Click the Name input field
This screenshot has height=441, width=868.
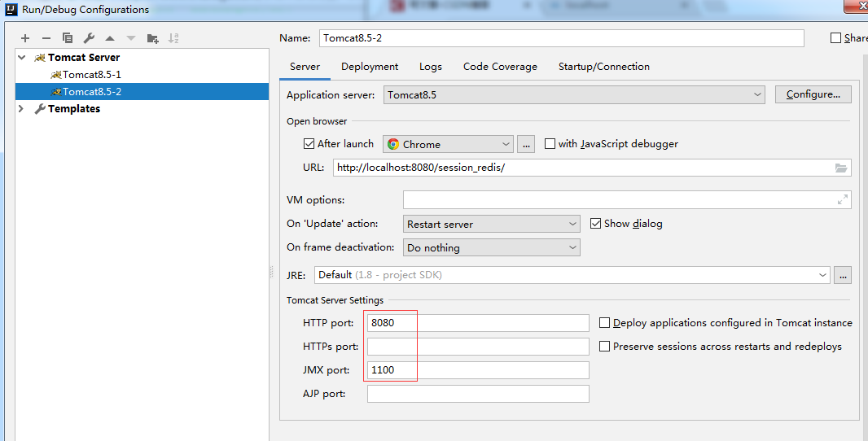tap(561, 38)
